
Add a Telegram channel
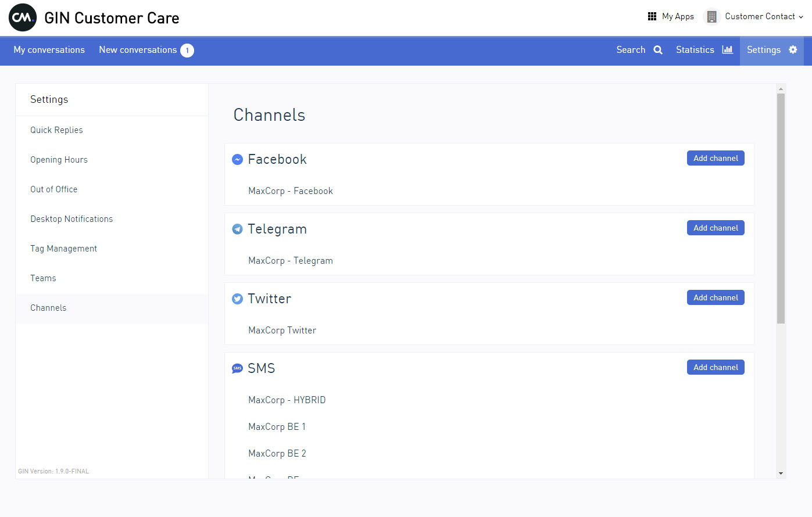[x=716, y=228]
